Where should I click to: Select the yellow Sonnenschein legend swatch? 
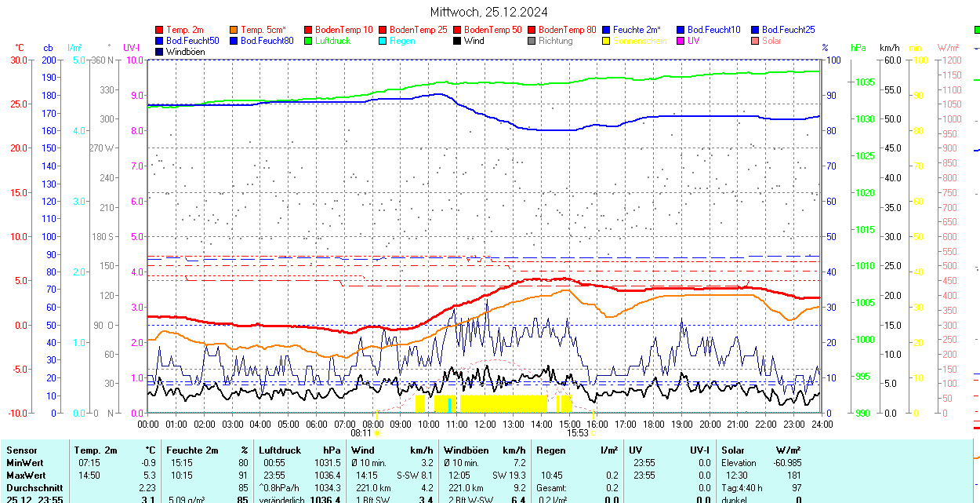point(607,41)
